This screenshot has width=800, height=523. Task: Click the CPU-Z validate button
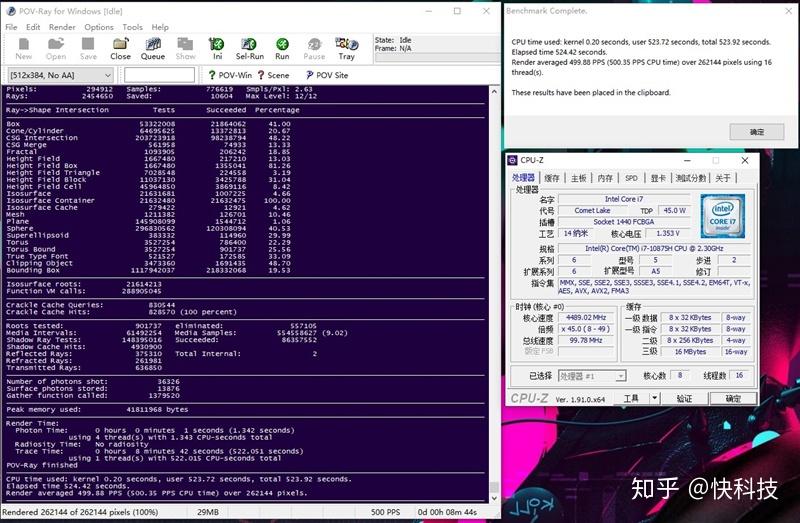684,399
